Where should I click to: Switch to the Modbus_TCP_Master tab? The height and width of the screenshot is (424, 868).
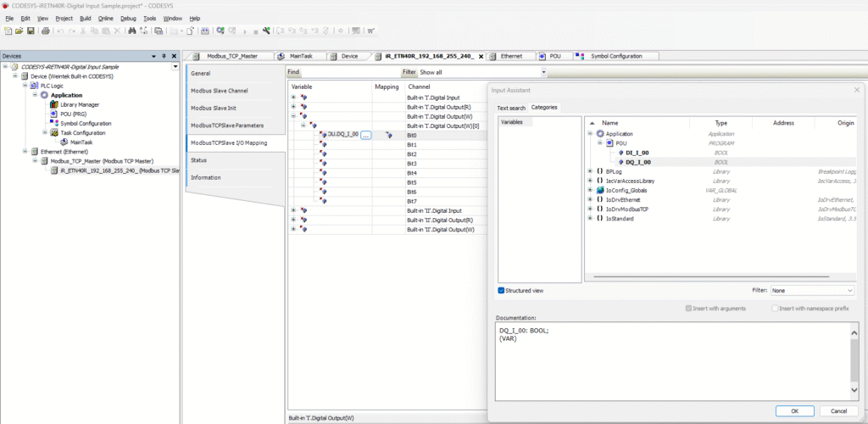[232, 57]
